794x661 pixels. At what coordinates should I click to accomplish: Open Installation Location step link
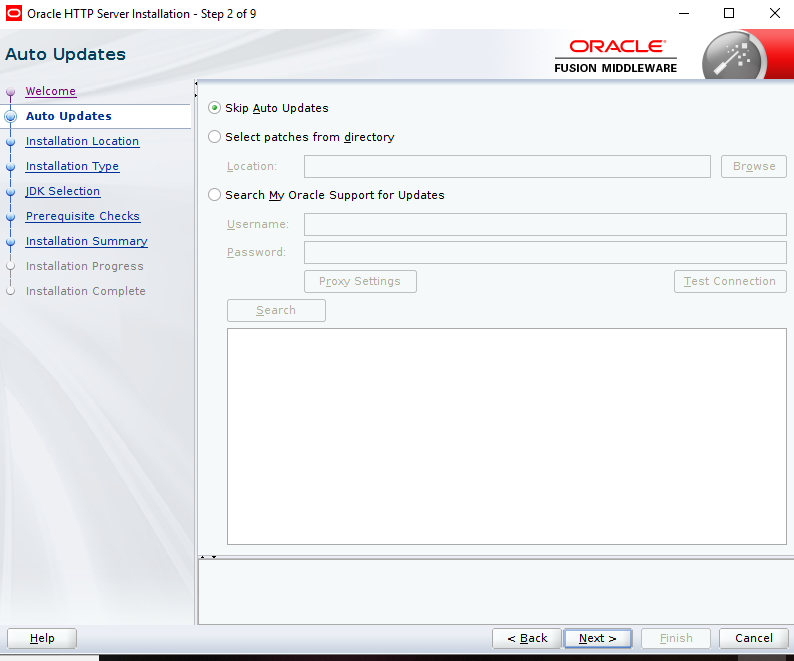point(82,141)
